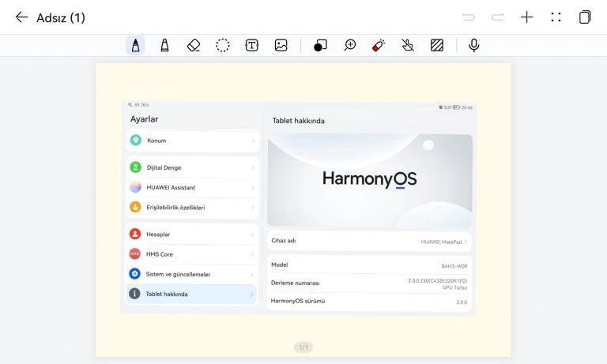Click Derleme numarası label
The height and width of the screenshot is (364, 607).
[296, 283]
